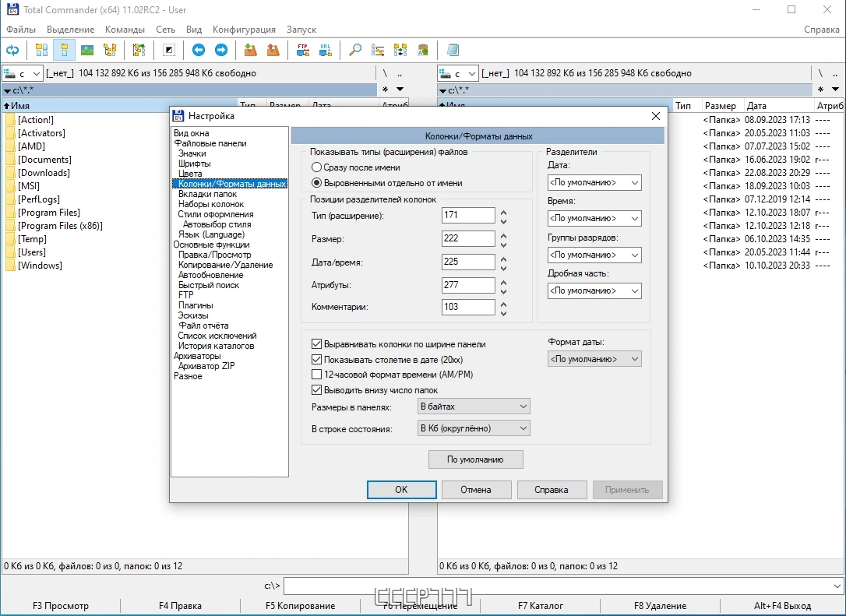Open the FTP connect icon
The height and width of the screenshot is (616, 846).
point(303,50)
